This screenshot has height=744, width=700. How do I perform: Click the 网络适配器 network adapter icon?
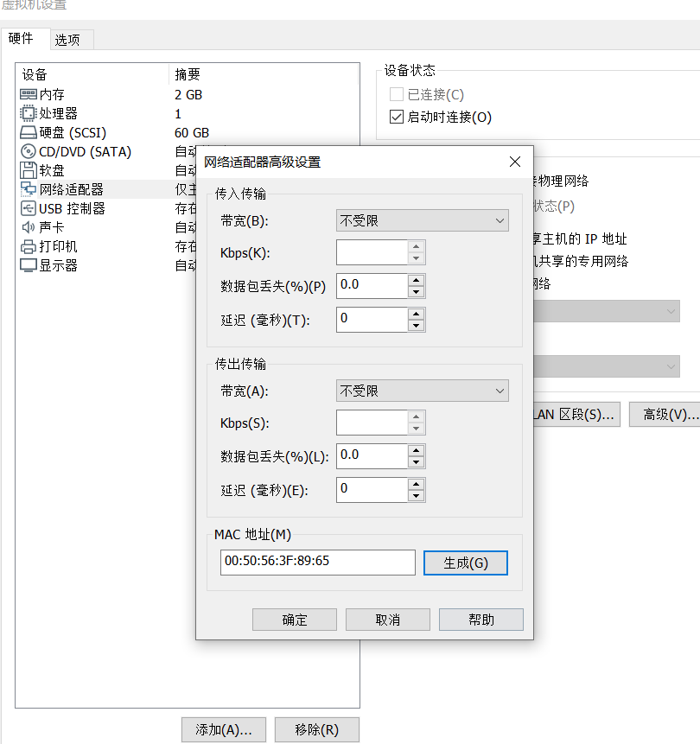click(28, 189)
